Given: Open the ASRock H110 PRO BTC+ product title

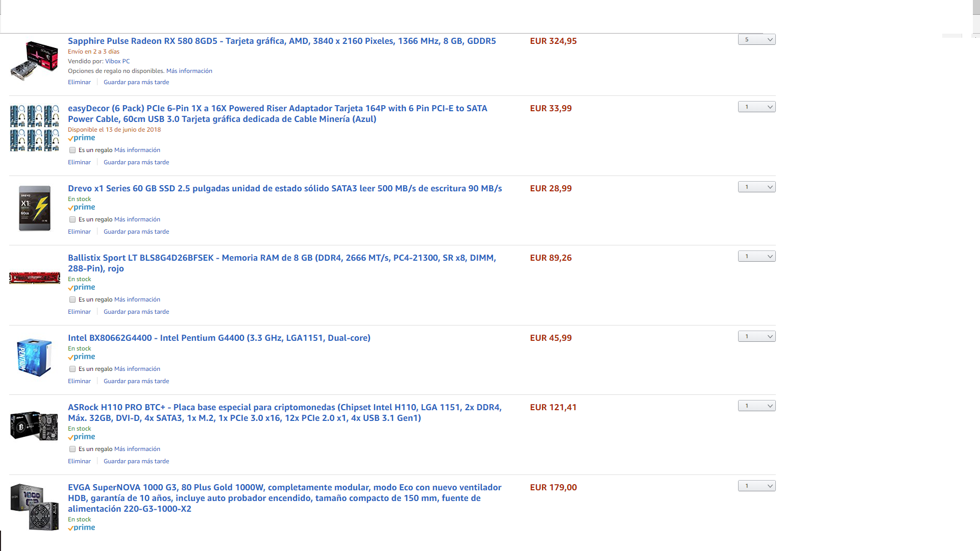Looking at the screenshot, I should coord(285,412).
